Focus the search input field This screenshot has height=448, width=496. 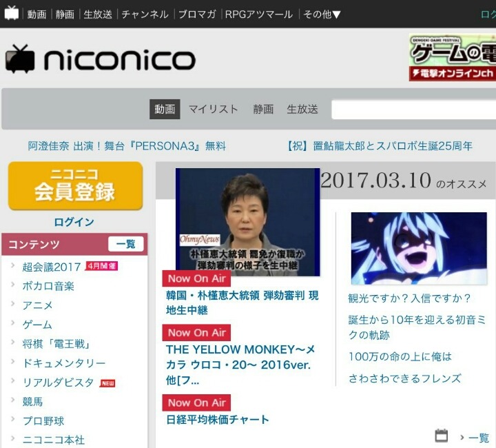click(x=413, y=110)
